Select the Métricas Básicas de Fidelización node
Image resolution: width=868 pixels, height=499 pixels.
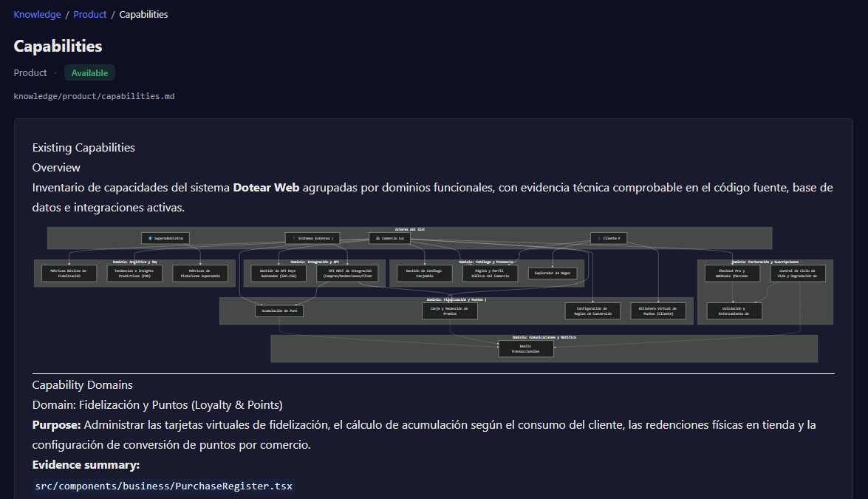click(69, 273)
